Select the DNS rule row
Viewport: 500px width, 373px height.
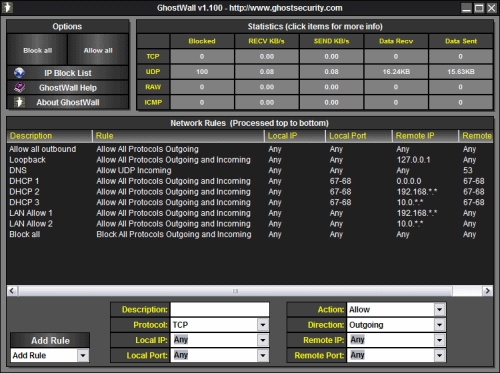tap(250, 170)
